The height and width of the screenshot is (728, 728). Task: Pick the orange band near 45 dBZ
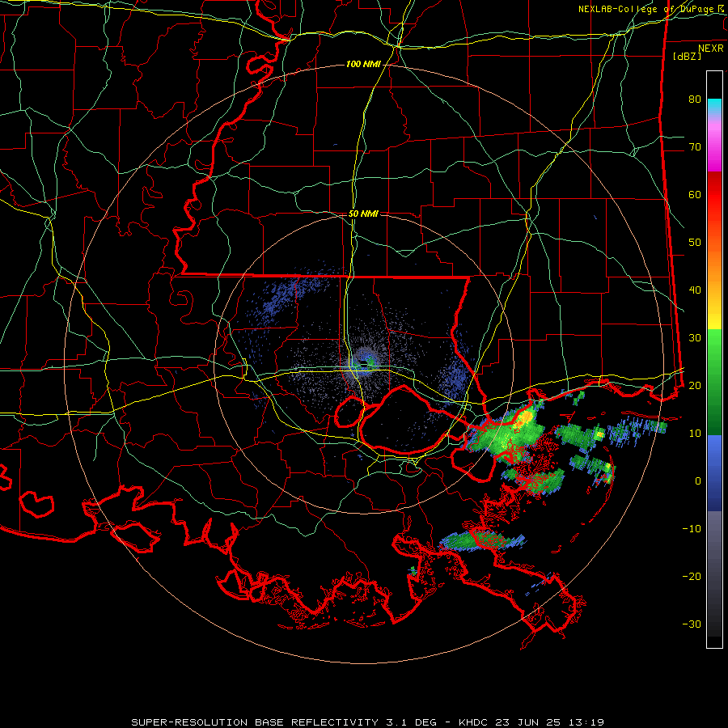714,265
